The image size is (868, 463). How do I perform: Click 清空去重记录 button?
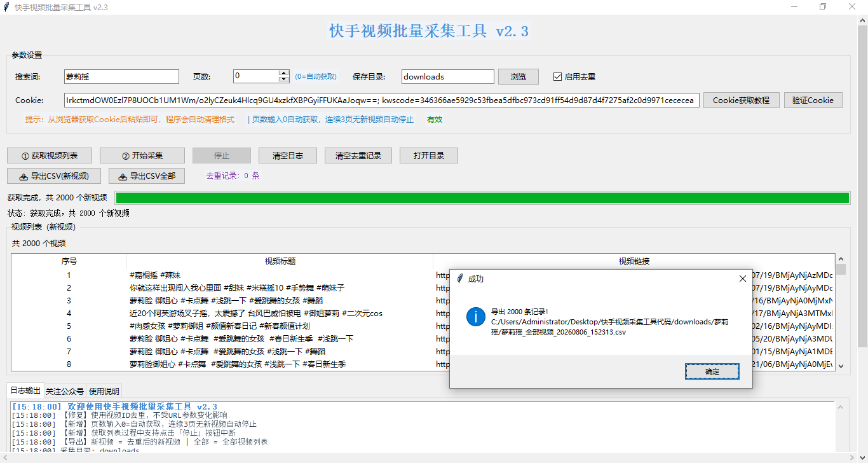click(358, 155)
